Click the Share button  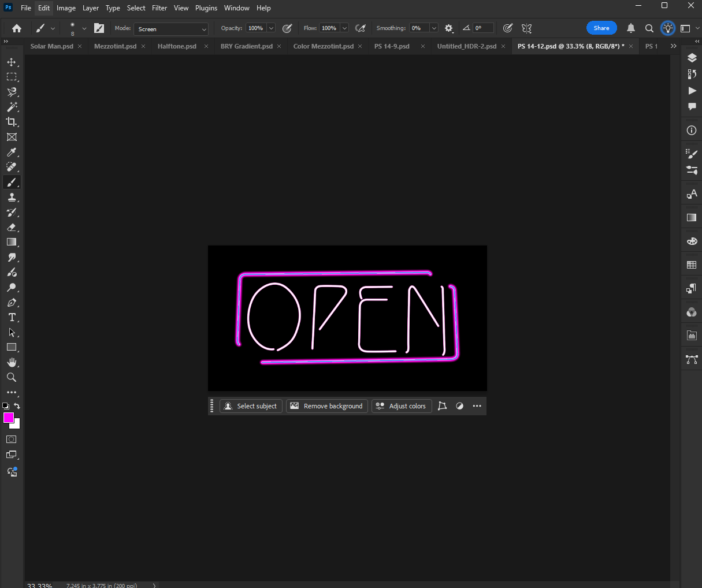pyautogui.click(x=601, y=28)
